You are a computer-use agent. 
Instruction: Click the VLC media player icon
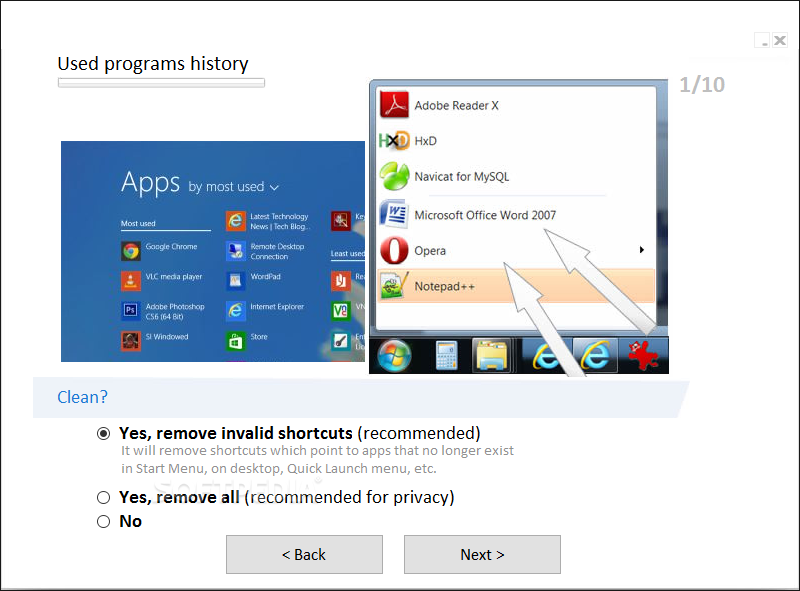[131, 281]
